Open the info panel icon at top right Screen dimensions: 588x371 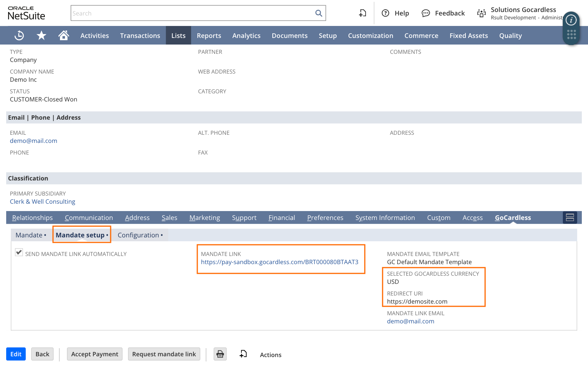(571, 20)
